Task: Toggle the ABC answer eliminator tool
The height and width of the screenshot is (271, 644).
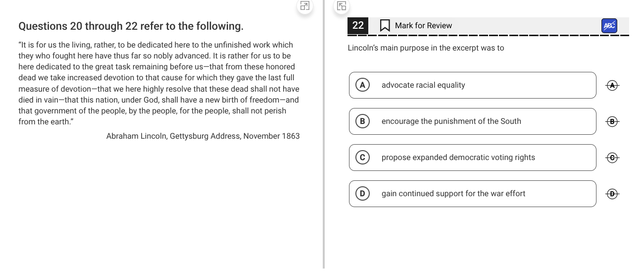Action: point(609,26)
